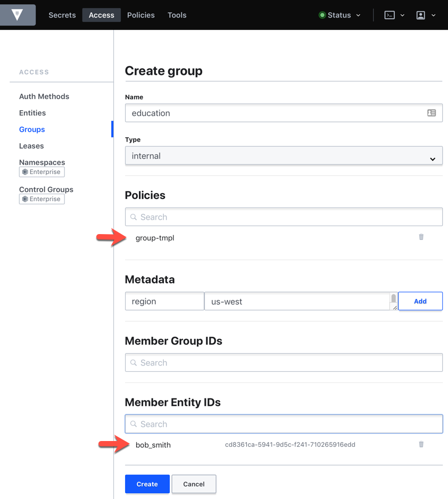Navigate to Auth Methods in the sidebar
Image resolution: width=448 pixels, height=499 pixels.
tap(44, 96)
